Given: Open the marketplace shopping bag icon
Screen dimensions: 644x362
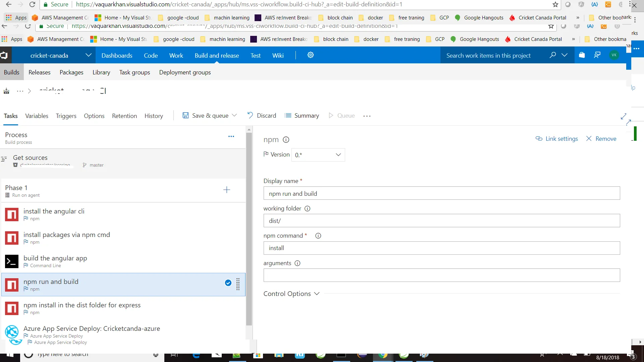Looking at the screenshot, I should pos(582,55).
